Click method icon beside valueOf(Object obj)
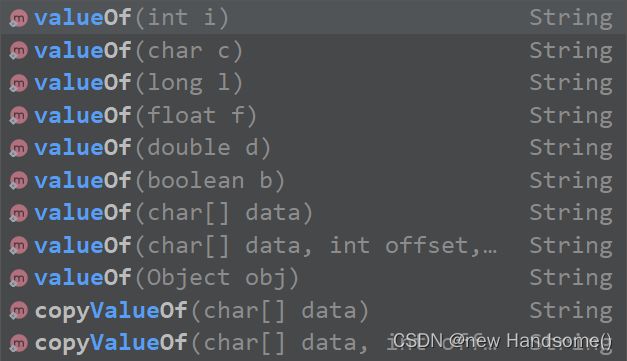 click(x=18, y=278)
